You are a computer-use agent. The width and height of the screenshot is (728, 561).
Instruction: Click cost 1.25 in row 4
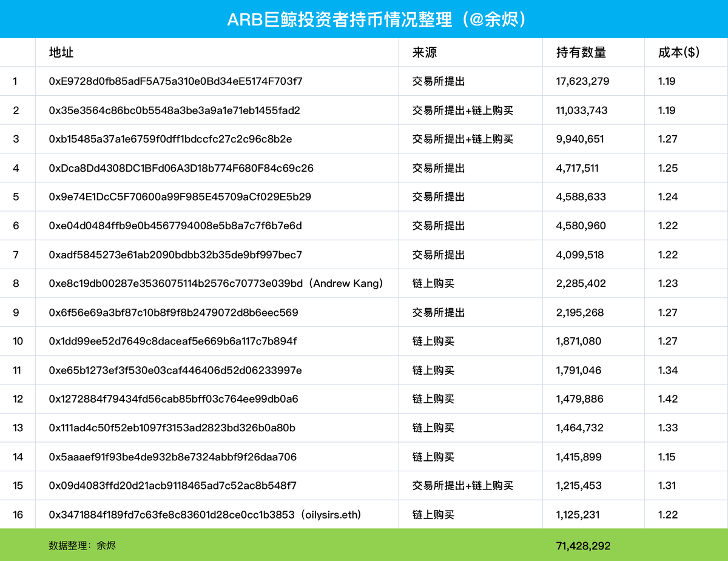click(668, 168)
